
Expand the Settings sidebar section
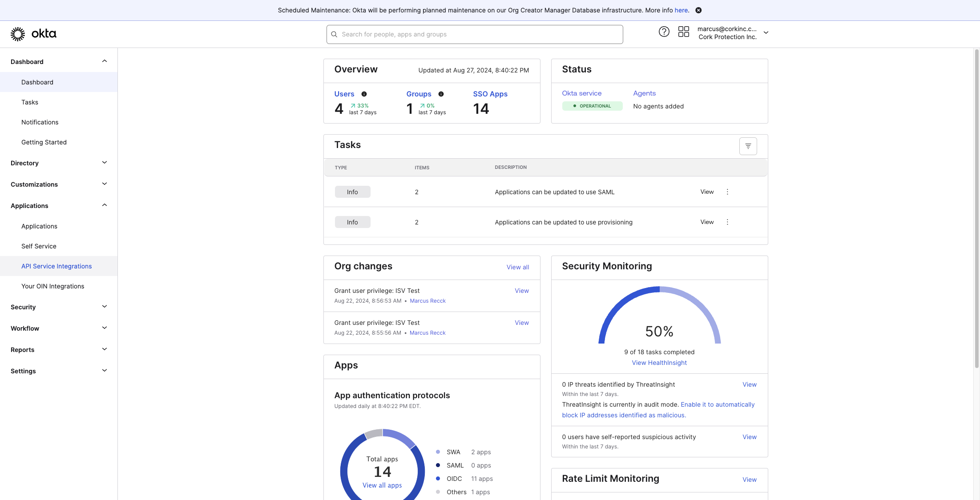[105, 371]
